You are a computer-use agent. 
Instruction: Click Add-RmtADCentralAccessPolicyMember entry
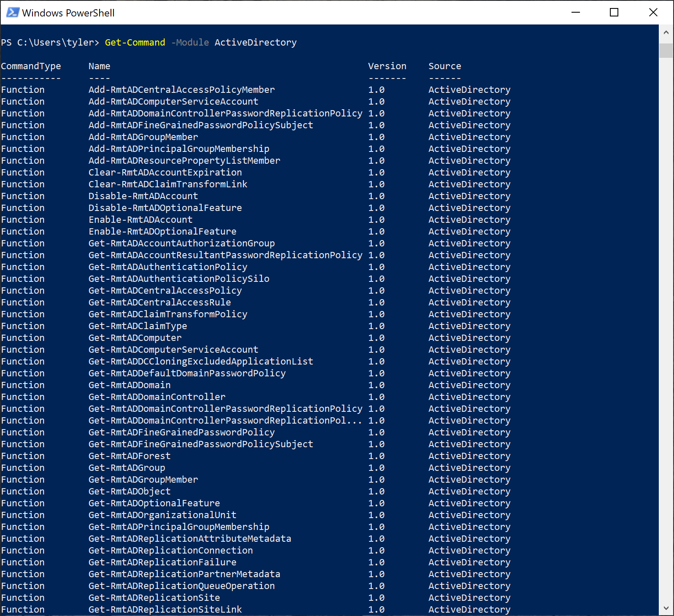click(182, 90)
